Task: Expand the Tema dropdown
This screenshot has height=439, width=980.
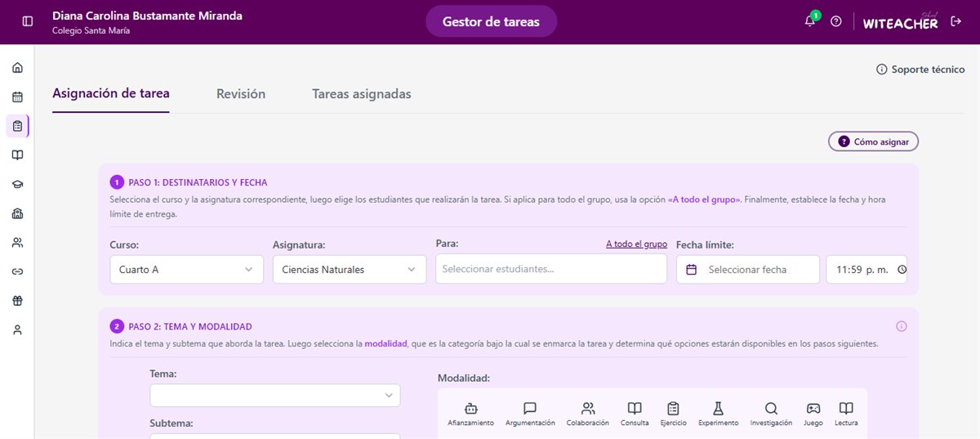Action: click(x=275, y=395)
